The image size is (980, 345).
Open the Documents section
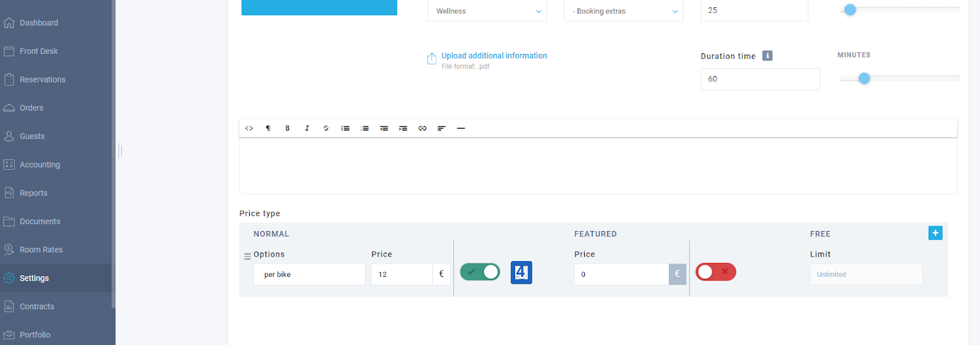(x=40, y=221)
